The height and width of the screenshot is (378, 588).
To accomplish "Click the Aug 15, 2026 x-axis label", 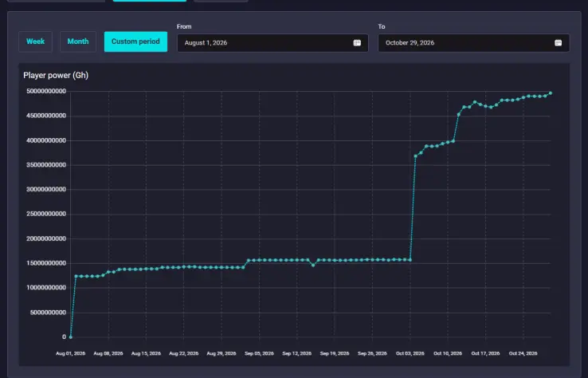I will 146,353.
